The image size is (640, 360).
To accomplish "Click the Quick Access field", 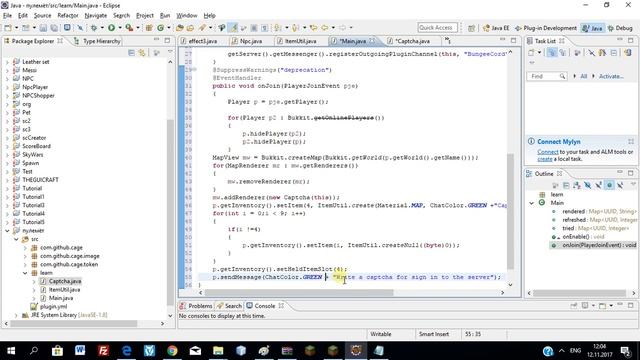I will pyautogui.click(x=437, y=28).
